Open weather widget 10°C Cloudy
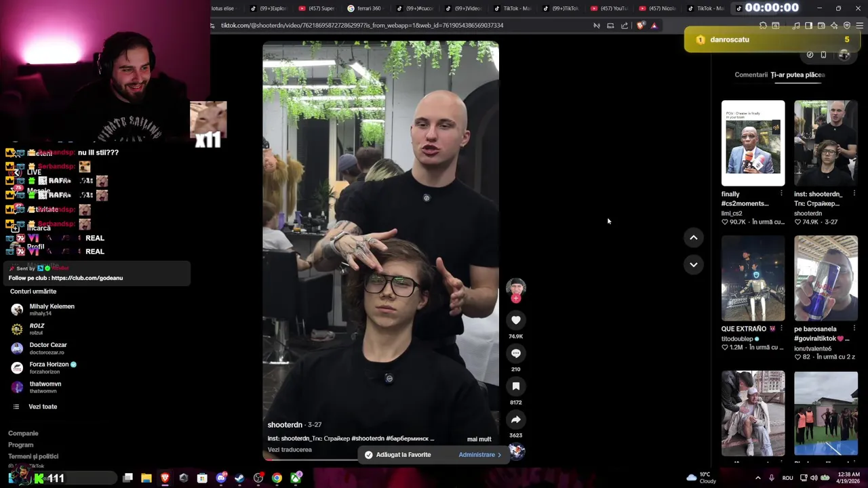 [x=701, y=478]
